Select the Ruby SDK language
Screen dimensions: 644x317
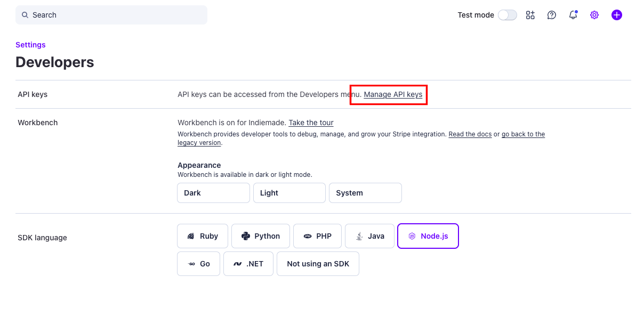click(x=203, y=236)
